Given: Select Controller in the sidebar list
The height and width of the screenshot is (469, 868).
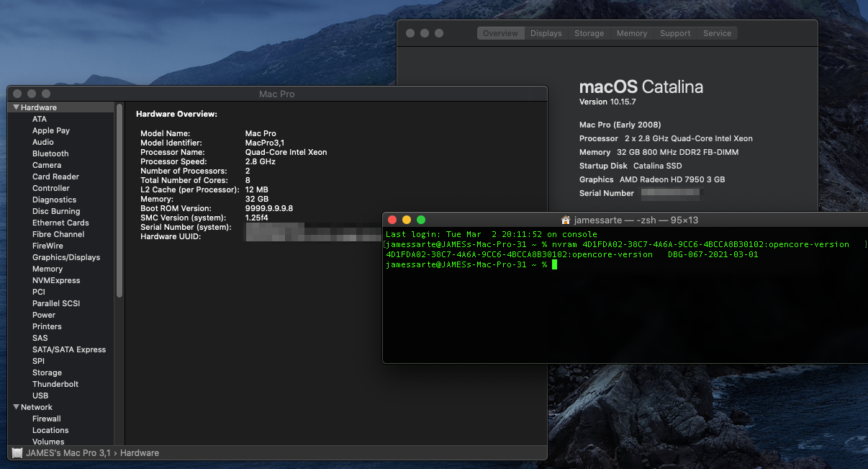Looking at the screenshot, I should pyautogui.click(x=51, y=188).
